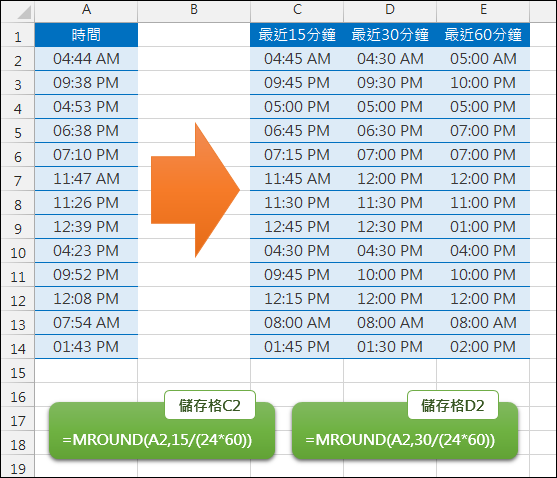Click the MROUND(A2,15/(24*60)) formula box
The height and width of the screenshot is (478, 557).
pyautogui.click(x=162, y=431)
